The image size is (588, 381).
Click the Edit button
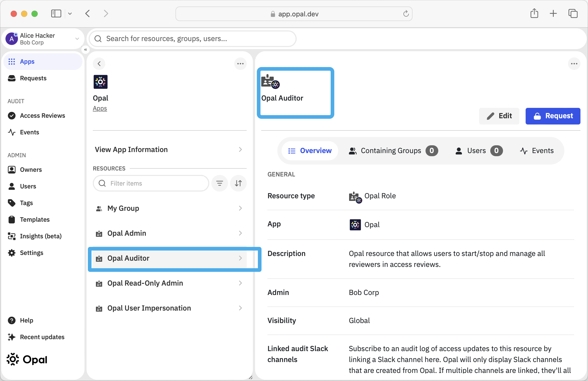(x=499, y=116)
